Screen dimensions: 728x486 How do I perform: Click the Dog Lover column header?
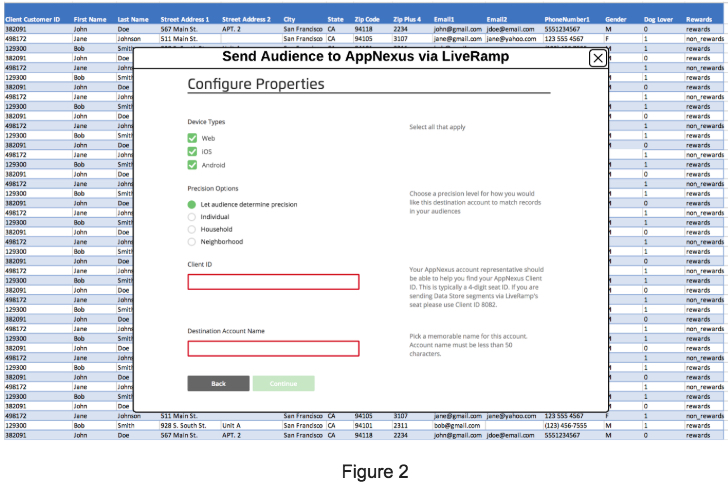coord(658,19)
